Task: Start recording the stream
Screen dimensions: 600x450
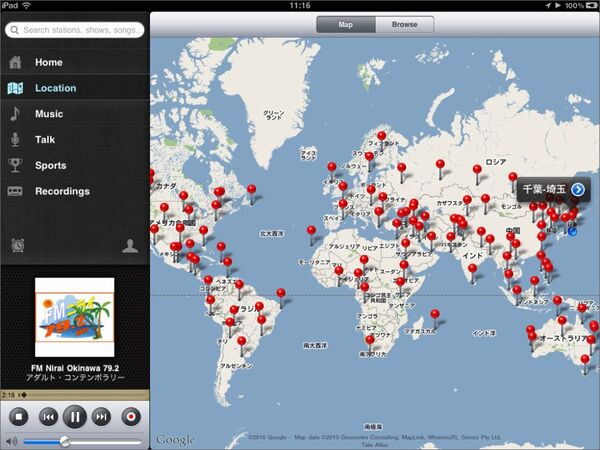Action: pyautogui.click(x=131, y=417)
